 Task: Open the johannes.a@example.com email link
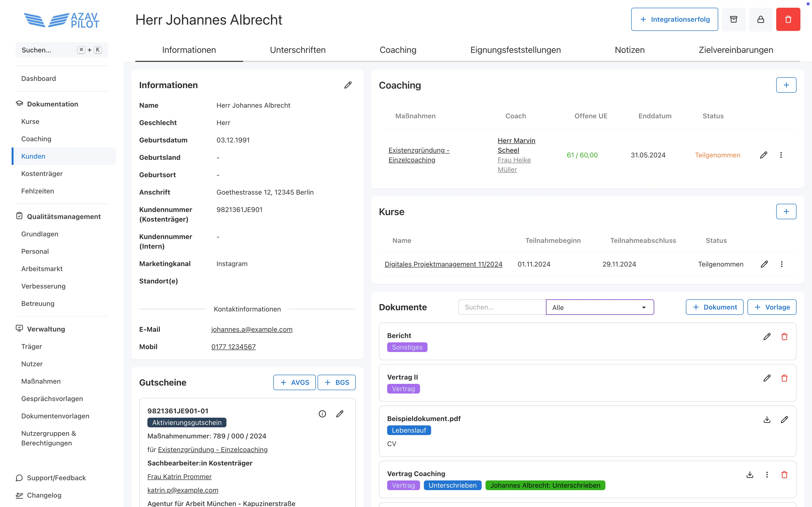pos(252,329)
